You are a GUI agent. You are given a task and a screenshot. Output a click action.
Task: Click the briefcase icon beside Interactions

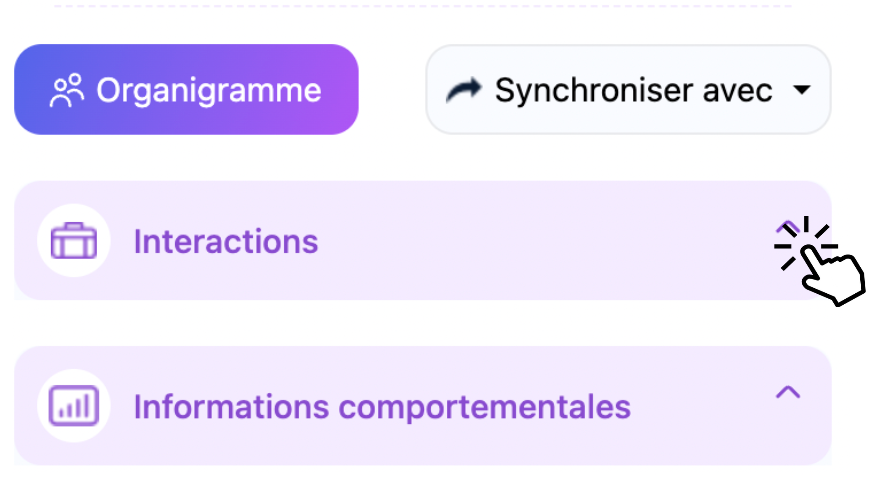coord(74,241)
